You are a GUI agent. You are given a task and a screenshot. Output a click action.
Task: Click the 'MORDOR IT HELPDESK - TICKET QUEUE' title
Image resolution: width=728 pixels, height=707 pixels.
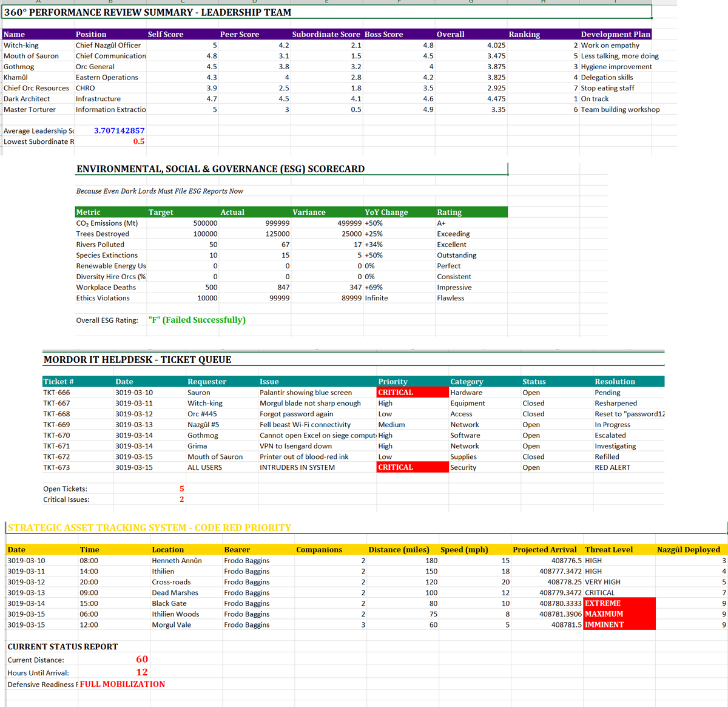137,360
